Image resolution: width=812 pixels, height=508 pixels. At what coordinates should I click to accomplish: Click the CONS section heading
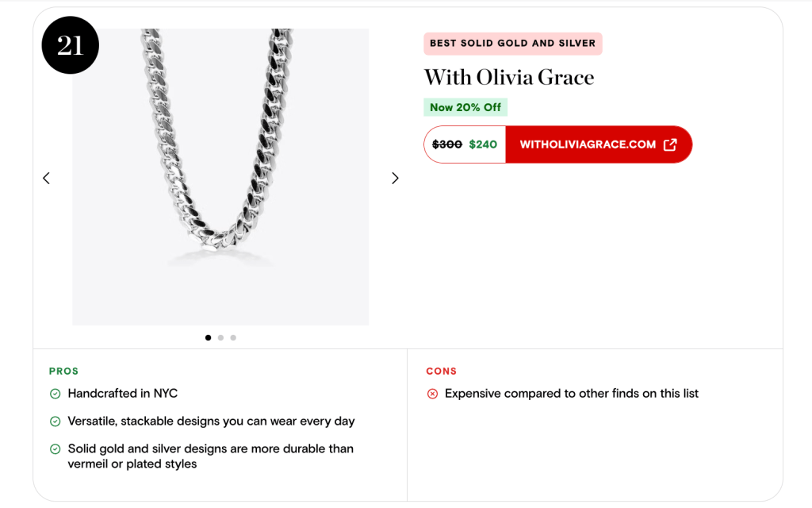click(441, 371)
